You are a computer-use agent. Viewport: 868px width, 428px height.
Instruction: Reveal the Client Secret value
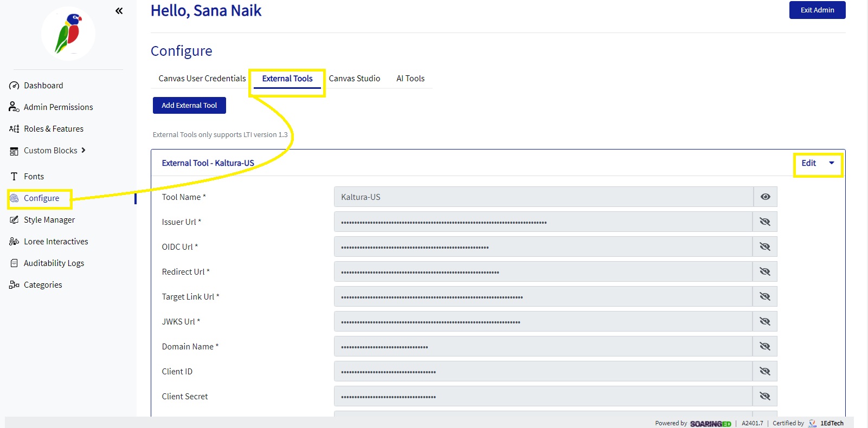[x=765, y=396]
